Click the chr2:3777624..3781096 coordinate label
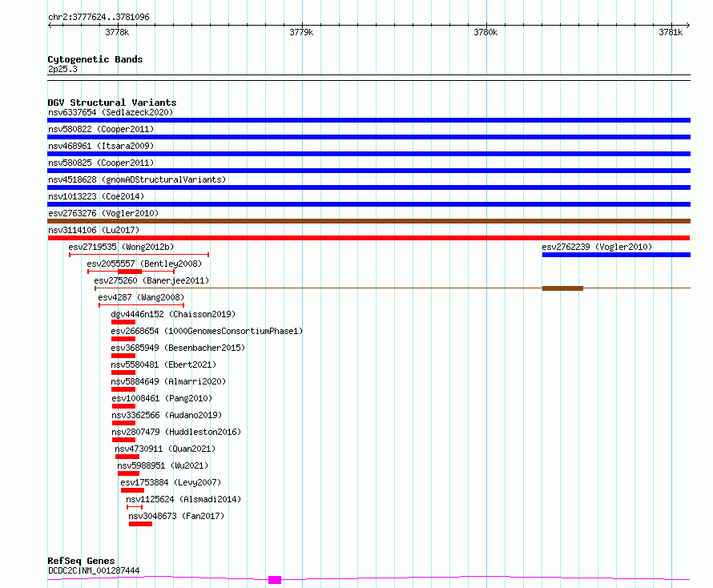The width and height of the screenshot is (713, 588). coord(99,18)
